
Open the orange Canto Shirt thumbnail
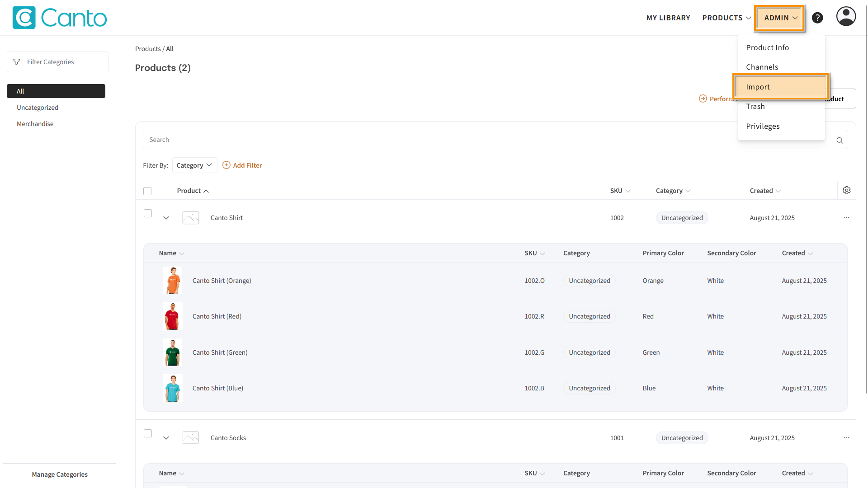[173, 280]
